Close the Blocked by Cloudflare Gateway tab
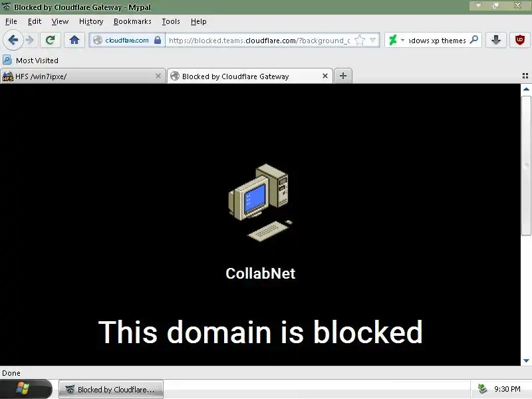This screenshot has width=532, height=399. [x=325, y=76]
